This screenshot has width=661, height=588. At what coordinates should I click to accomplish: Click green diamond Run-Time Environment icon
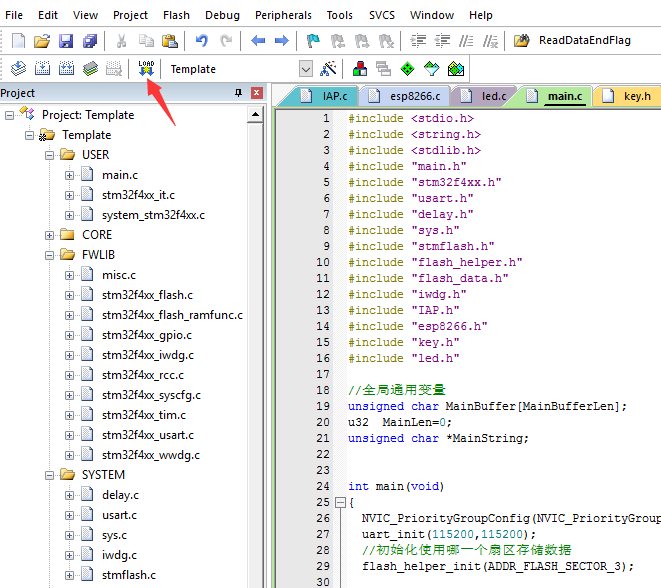tap(407, 68)
